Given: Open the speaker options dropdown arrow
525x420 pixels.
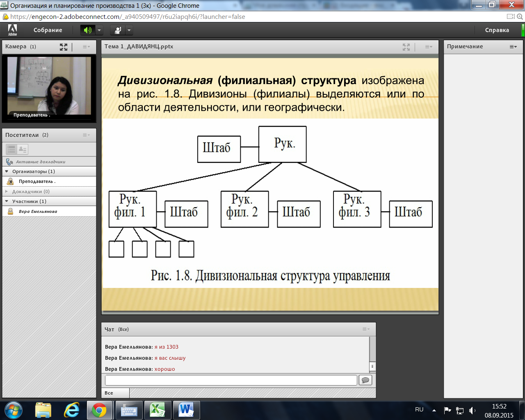Looking at the screenshot, I should point(99,30).
